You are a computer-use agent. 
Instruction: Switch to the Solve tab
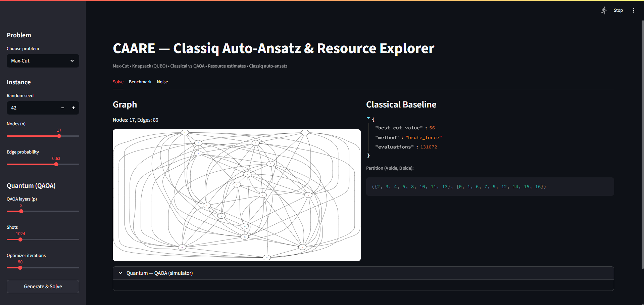118,82
